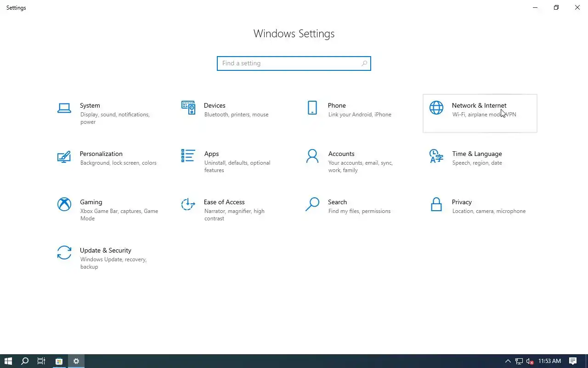This screenshot has width=588, height=368.
Task: Click 'Your accounts, email, sync, work, family' text
Action: (x=361, y=167)
